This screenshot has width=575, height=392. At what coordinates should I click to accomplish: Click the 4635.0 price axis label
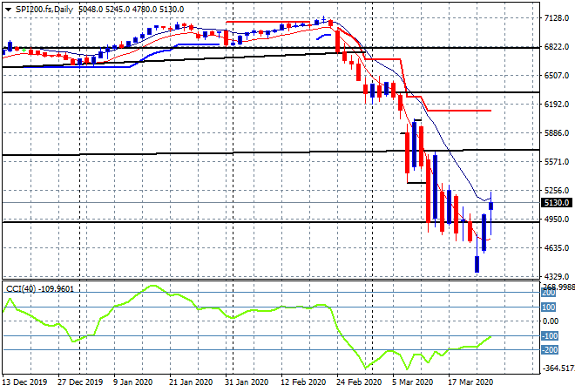[557, 248]
